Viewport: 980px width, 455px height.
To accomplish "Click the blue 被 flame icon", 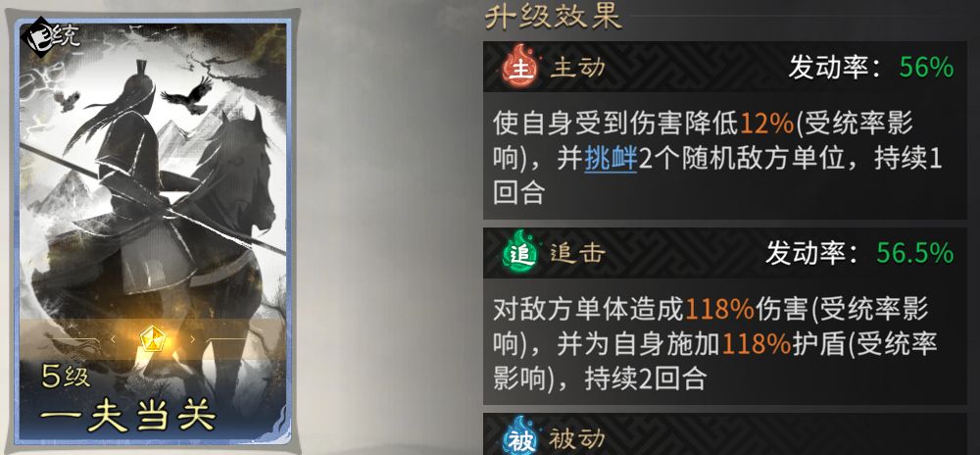I will click(520, 436).
